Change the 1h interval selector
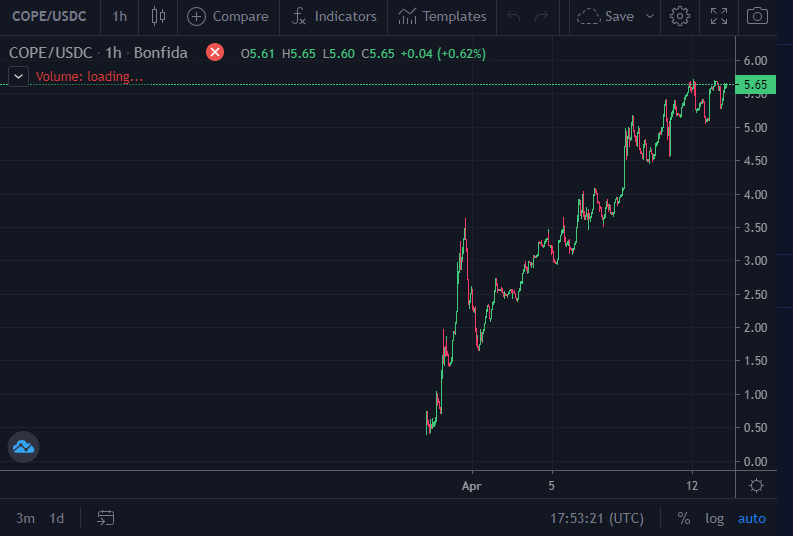 point(119,16)
